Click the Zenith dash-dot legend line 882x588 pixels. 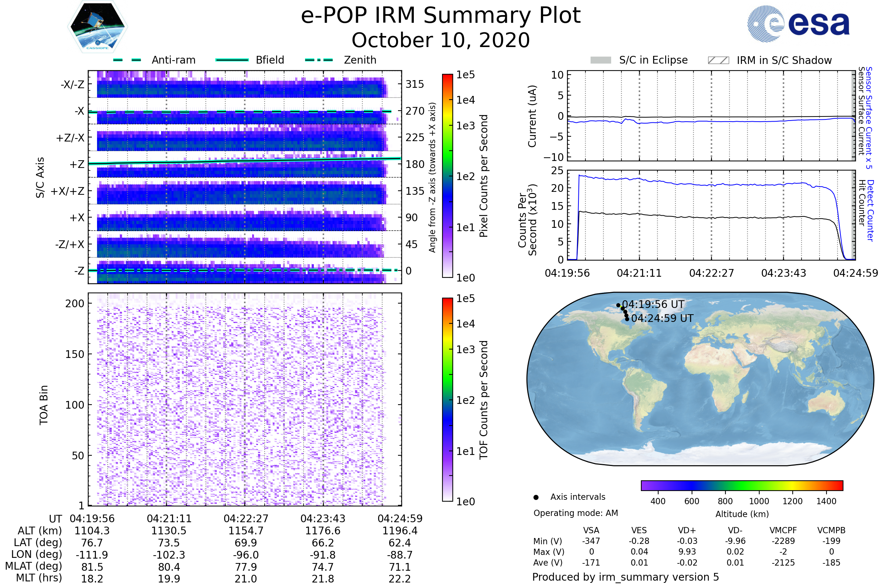[319, 60]
